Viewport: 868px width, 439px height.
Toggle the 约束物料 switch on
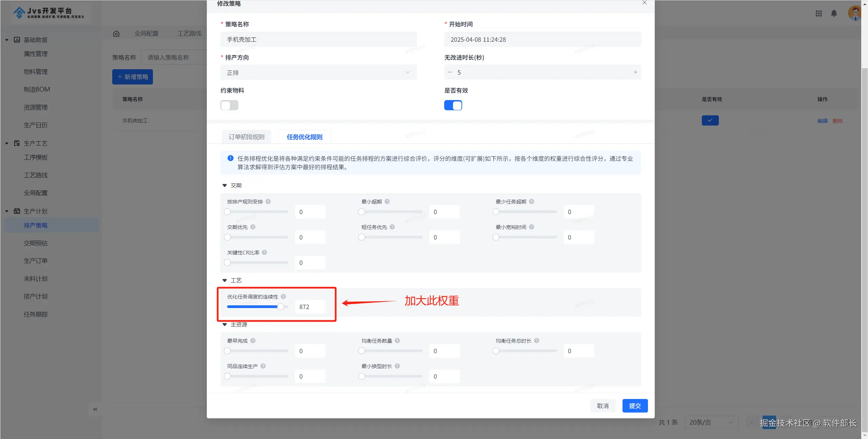(229, 105)
